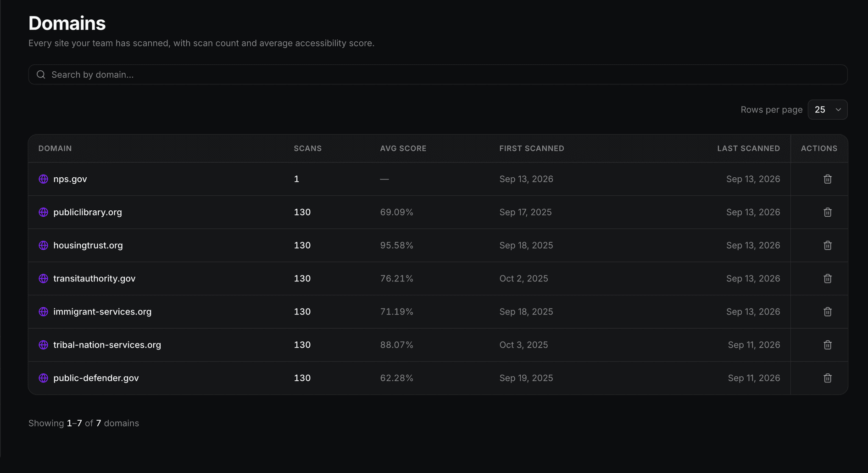
Task: Open the nps.gov domain
Action: [70, 179]
